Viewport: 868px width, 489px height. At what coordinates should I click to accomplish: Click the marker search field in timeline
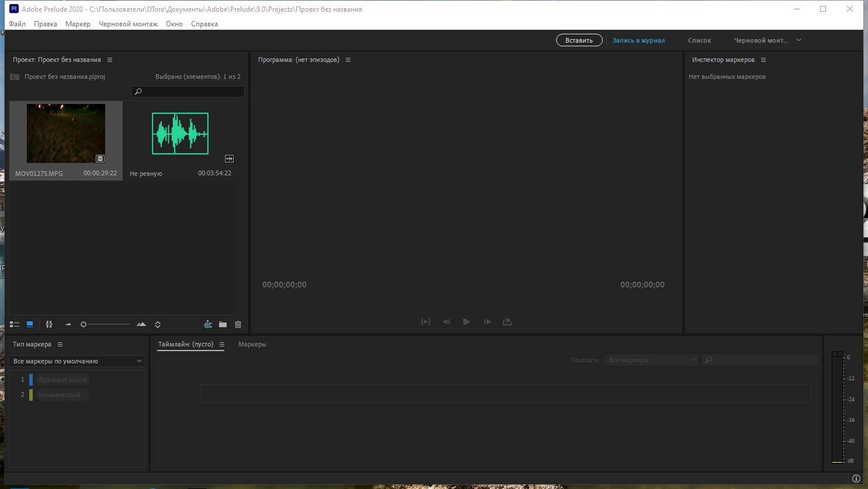pyautogui.click(x=760, y=360)
